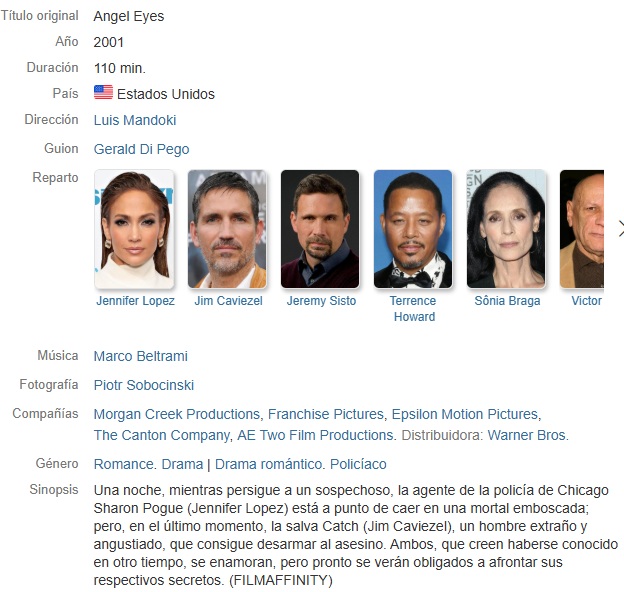This screenshot has width=624, height=592.
Task: Open Morgan Creek Productions company link
Action: (177, 414)
